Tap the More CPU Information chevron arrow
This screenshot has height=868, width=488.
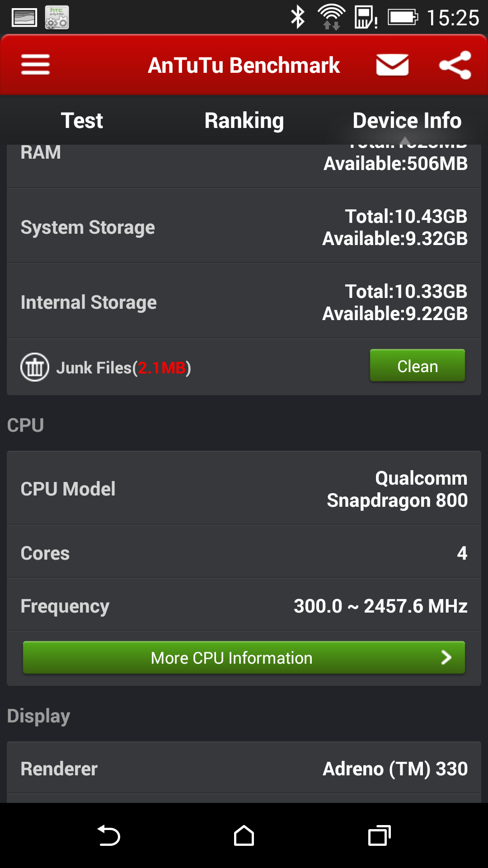(446, 657)
